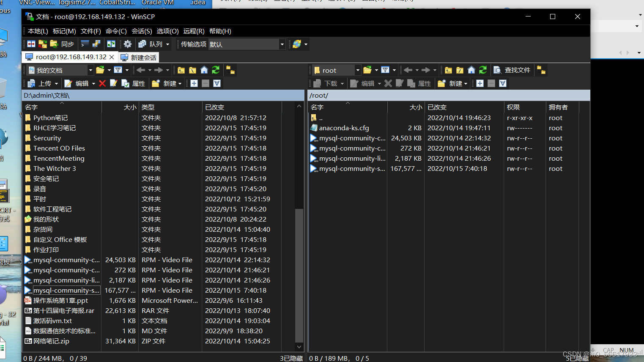Open the terminal console icon
This screenshot has width=644, height=362.
click(x=85, y=44)
